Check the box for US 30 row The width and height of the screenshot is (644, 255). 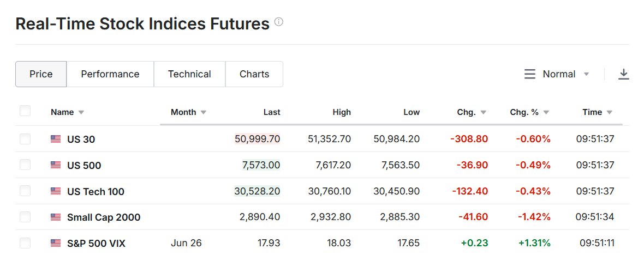click(x=25, y=139)
